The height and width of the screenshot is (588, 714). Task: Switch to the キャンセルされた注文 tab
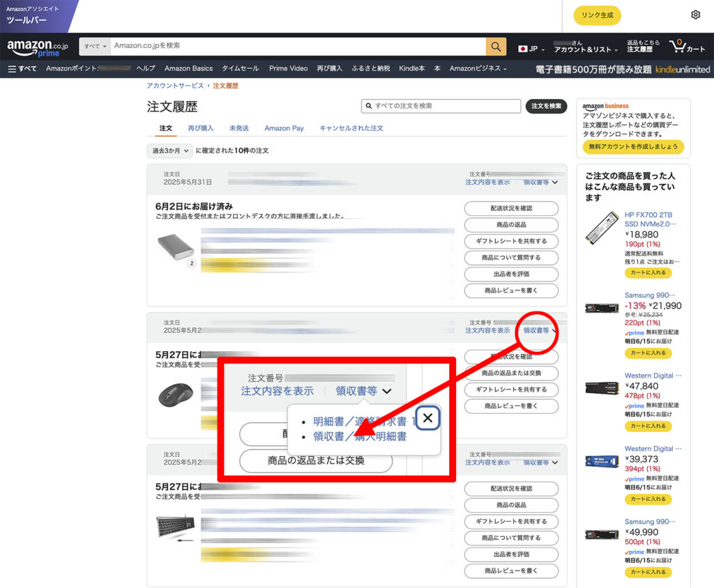click(x=351, y=128)
